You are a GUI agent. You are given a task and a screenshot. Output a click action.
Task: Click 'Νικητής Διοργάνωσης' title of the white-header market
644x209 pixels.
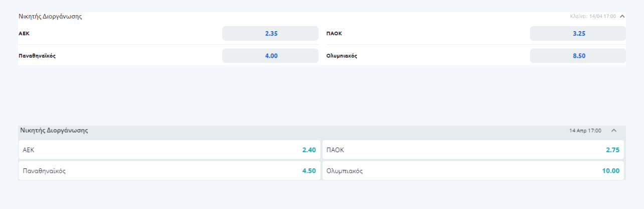(50, 17)
